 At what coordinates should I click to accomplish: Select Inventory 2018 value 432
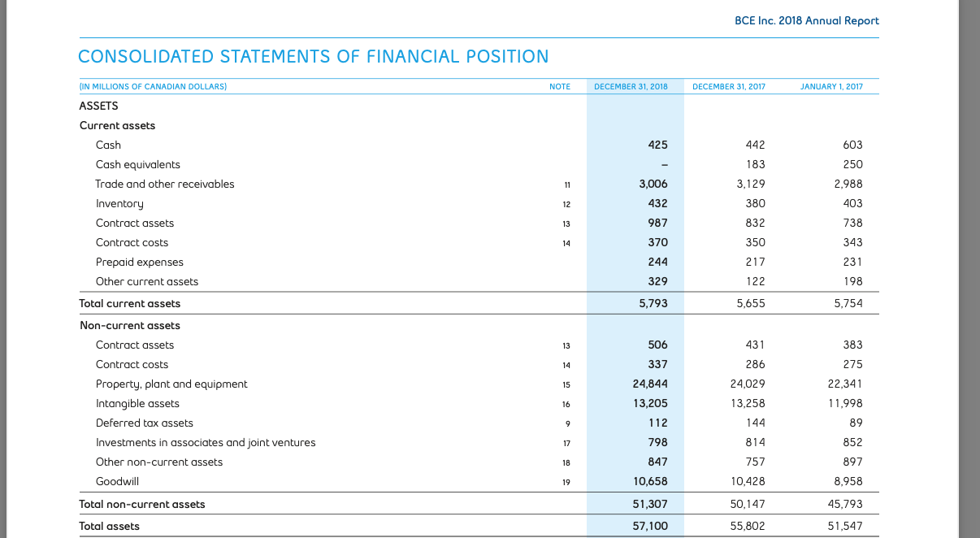coord(658,203)
